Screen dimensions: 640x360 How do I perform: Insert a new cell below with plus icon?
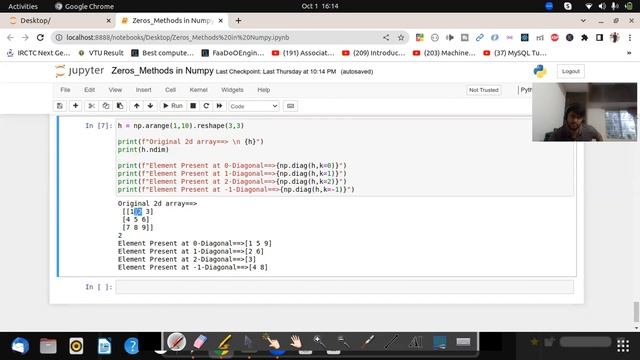point(76,106)
